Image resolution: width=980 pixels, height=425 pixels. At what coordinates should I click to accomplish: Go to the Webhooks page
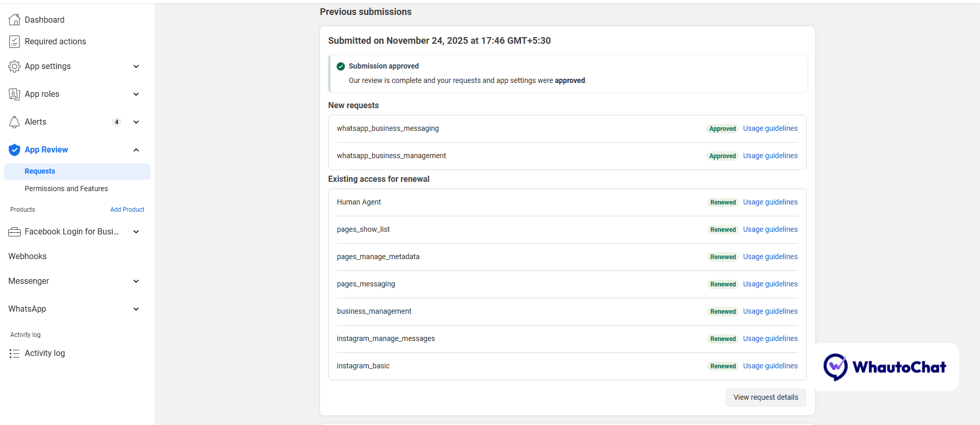pyautogui.click(x=27, y=257)
